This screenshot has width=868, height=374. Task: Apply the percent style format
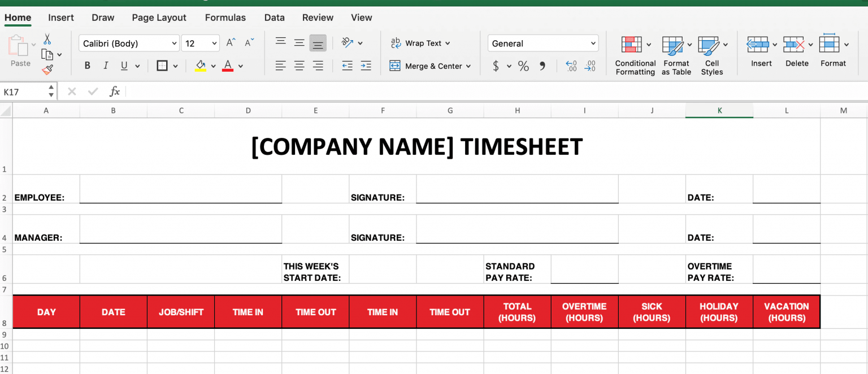click(523, 66)
